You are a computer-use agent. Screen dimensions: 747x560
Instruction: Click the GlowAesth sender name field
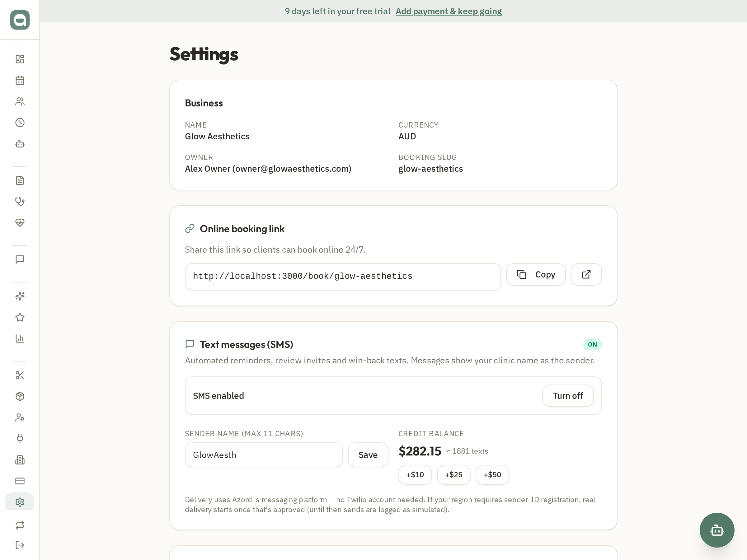pos(264,455)
